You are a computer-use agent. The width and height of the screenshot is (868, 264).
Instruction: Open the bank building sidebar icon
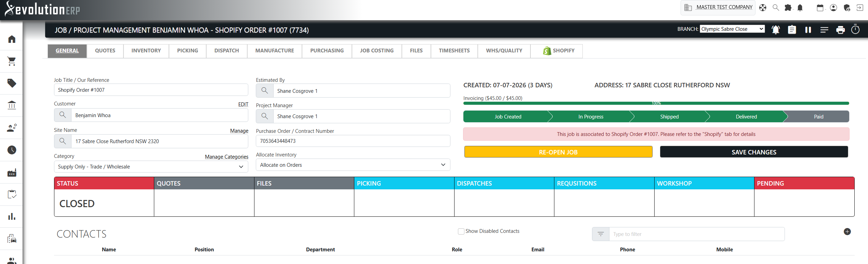(12, 105)
